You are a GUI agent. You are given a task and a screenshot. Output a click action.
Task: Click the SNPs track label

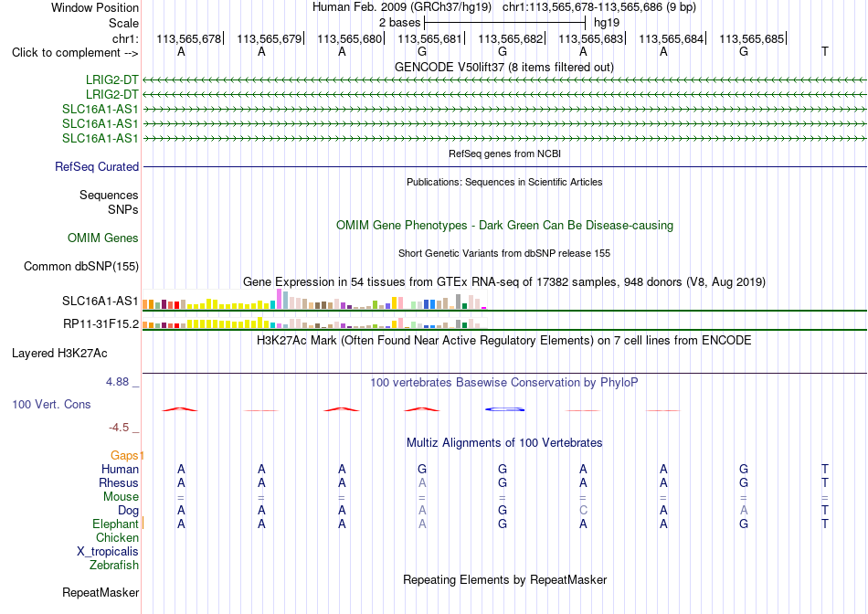(123, 209)
